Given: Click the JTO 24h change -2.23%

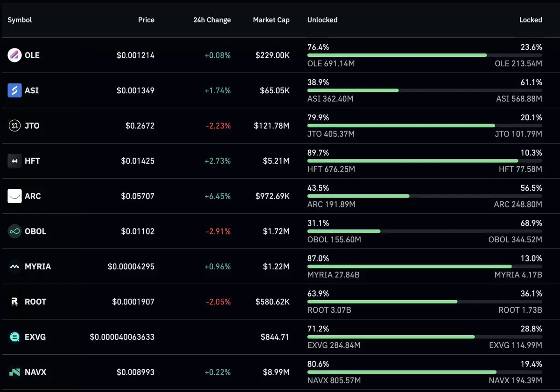Looking at the screenshot, I should (218, 125).
